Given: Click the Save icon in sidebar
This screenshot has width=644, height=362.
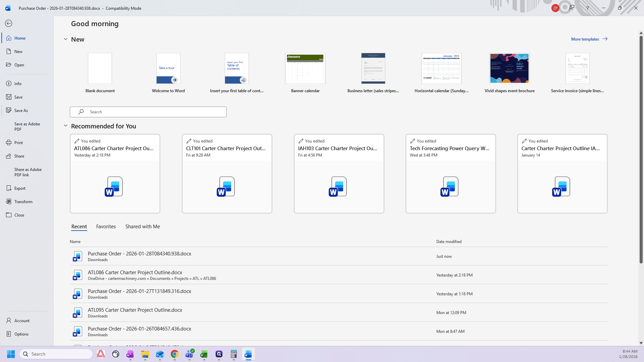Looking at the screenshot, I should tap(9, 97).
